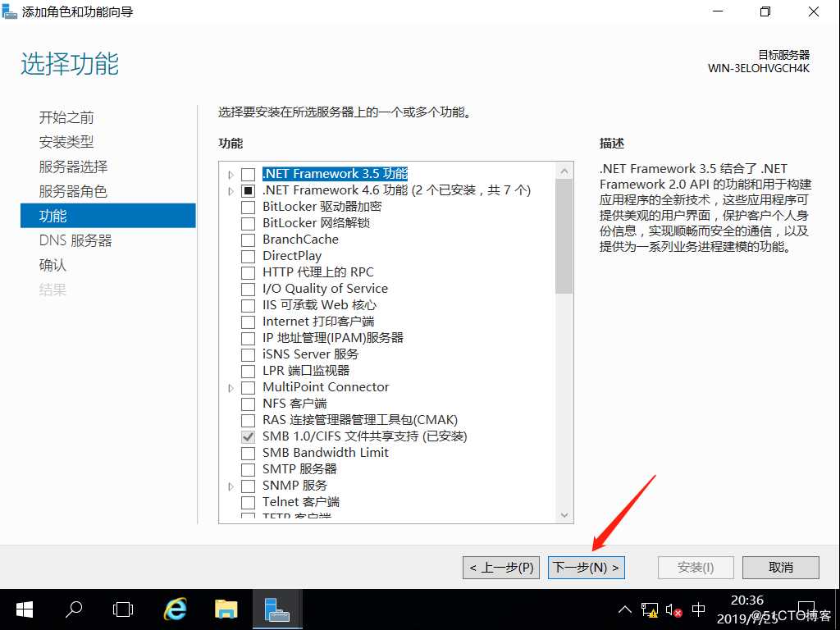
Task: Launch Internet Explorer from taskbar
Action: pyautogui.click(x=175, y=609)
